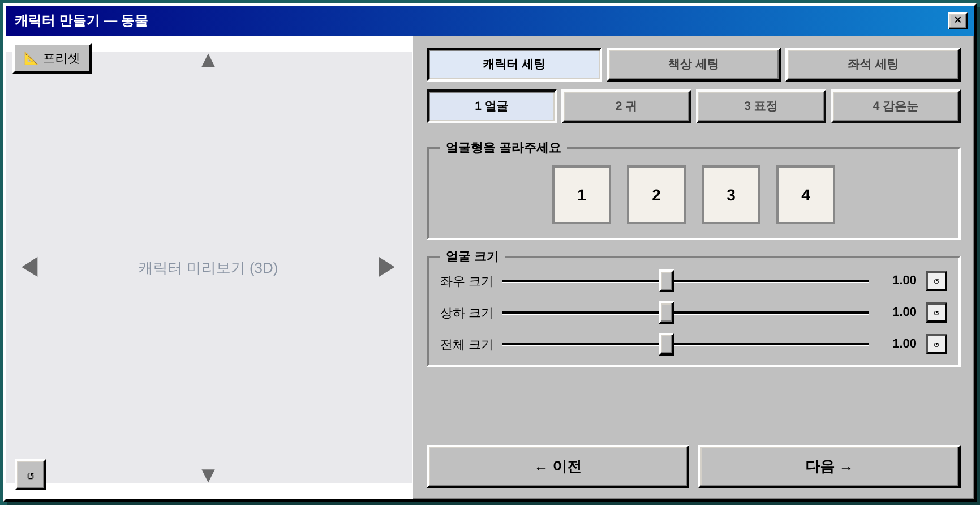
Task: Reset 상하 크기 slider value
Action: [936, 313]
